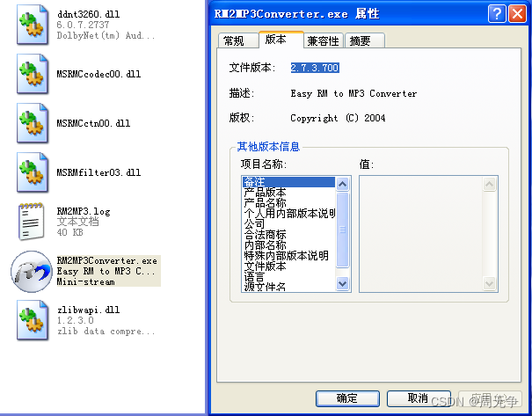Switch to the 摘要 tab

tap(365, 40)
